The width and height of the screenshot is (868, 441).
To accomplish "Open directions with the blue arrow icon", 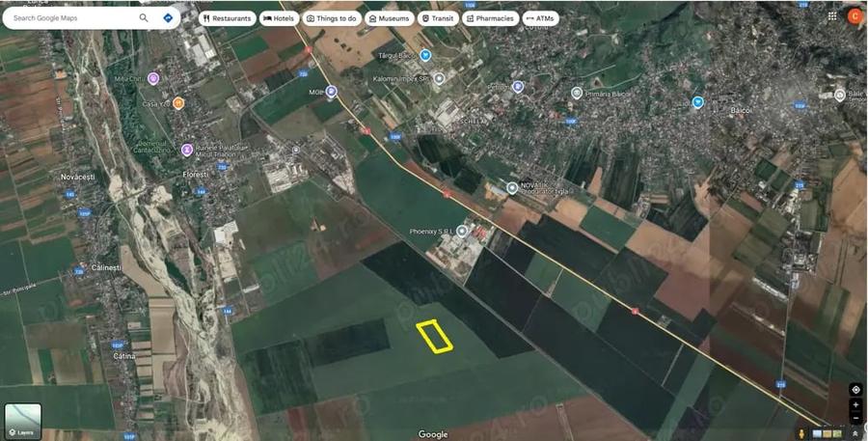I will coord(168,17).
